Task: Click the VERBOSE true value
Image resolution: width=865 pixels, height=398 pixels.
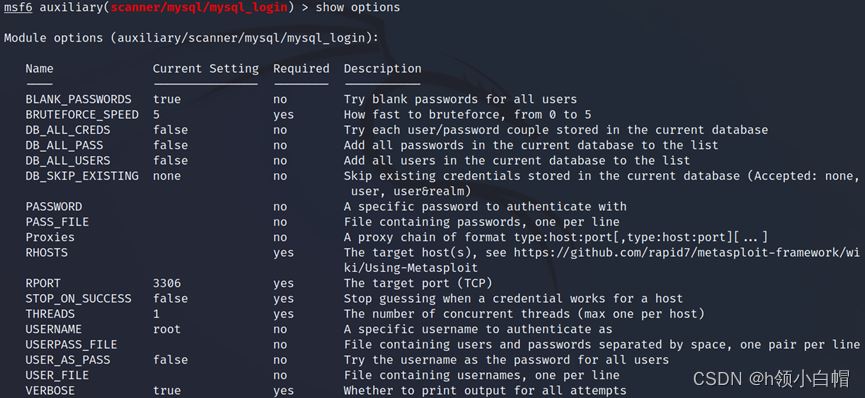Action: coord(167,390)
